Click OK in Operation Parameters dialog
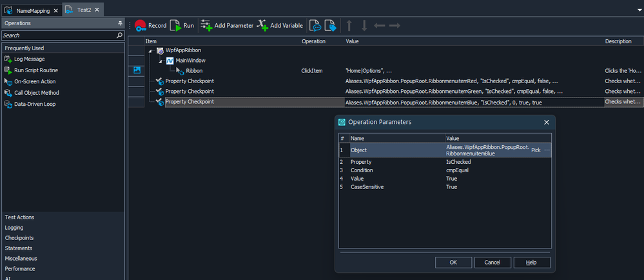 [453, 263]
